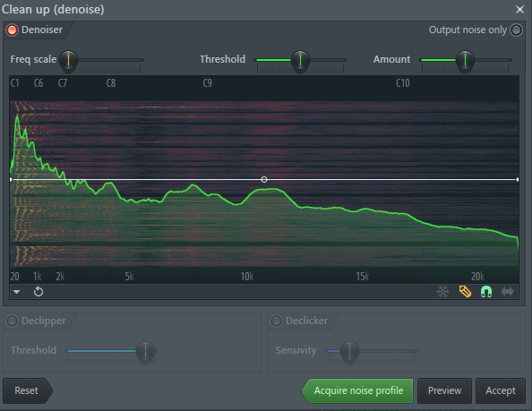Click the Denoiser Threshold slider knob
Viewport: 532px width, 411px height.
pyautogui.click(x=300, y=60)
